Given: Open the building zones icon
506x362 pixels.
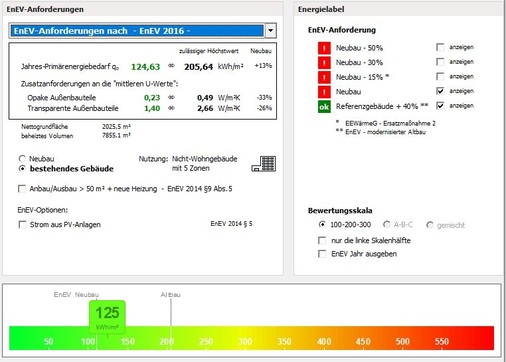Looking at the screenshot, I should click(263, 164).
